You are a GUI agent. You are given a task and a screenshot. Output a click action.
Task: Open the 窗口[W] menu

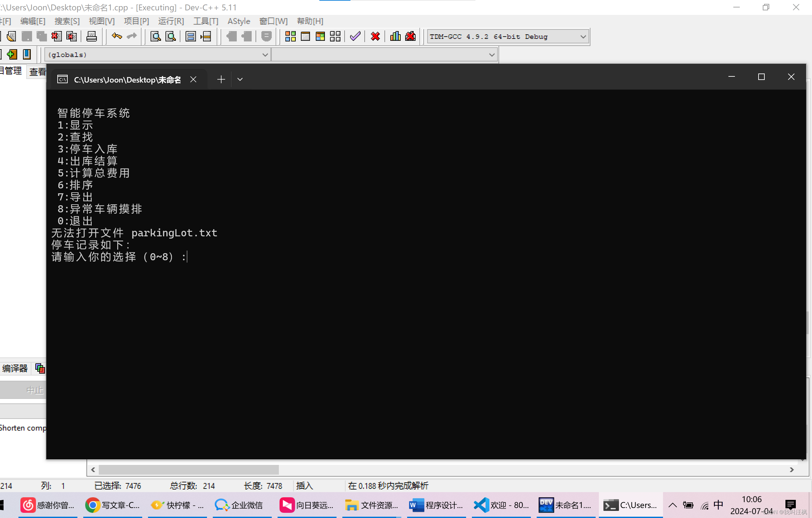pyautogui.click(x=273, y=21)
